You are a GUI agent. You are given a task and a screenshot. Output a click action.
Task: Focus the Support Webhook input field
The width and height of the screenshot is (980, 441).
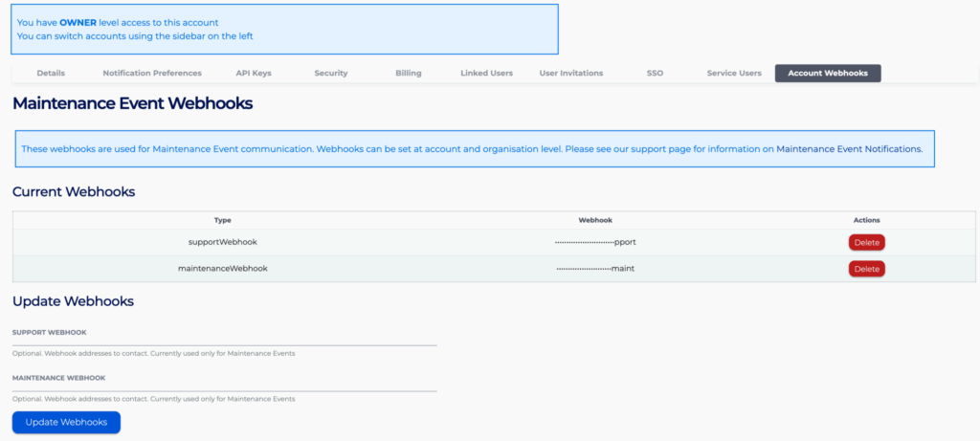pyautogui.click(x=224, y=340)
